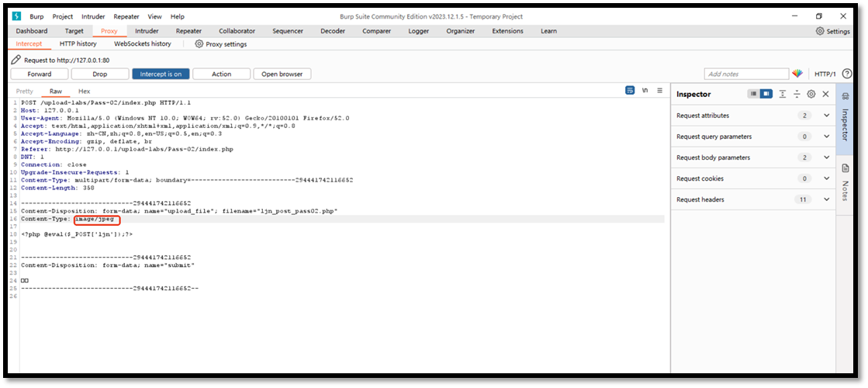Close the Inspector panel
The image size is (868, 388).
tap(826, 94)
